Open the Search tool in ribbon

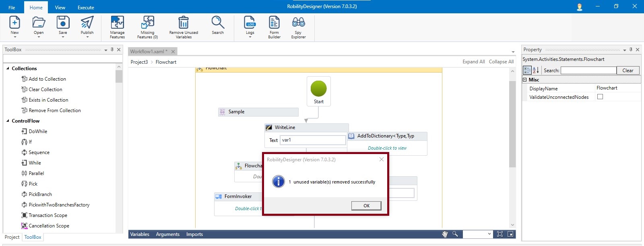click(x=217, y=23)
